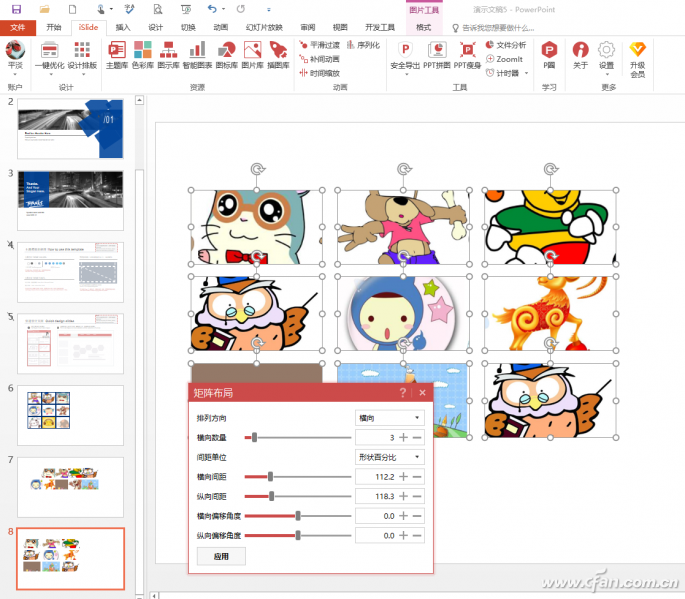685x599 pixels.
Task: Select slide 3 thumbnail
Action: pos(70,200)
